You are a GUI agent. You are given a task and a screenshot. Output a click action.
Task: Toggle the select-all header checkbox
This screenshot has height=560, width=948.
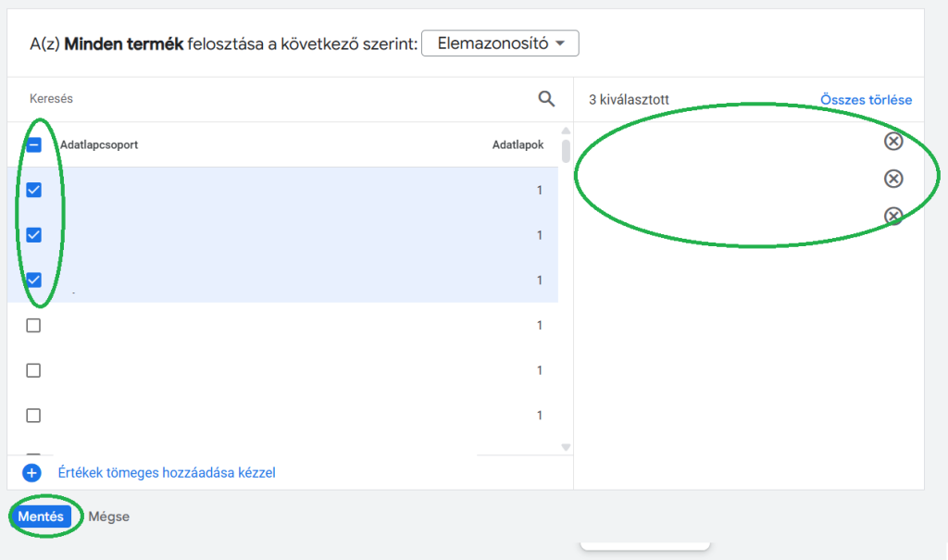click(x=33, y=145)
